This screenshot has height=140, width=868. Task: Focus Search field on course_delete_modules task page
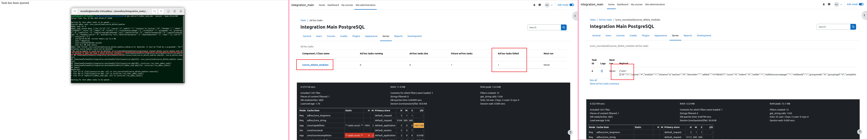click(833, 27)
